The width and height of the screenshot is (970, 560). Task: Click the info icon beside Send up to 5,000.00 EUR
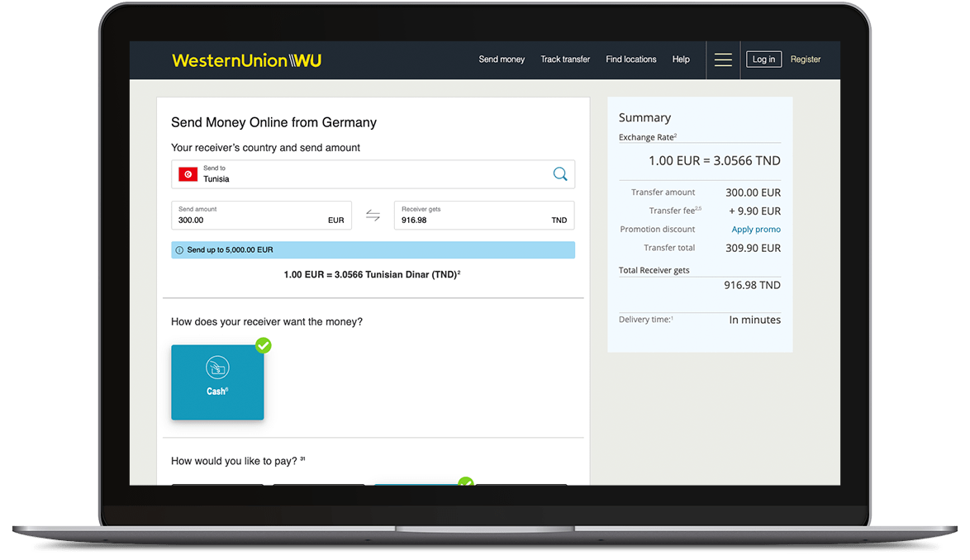point(179,250)
